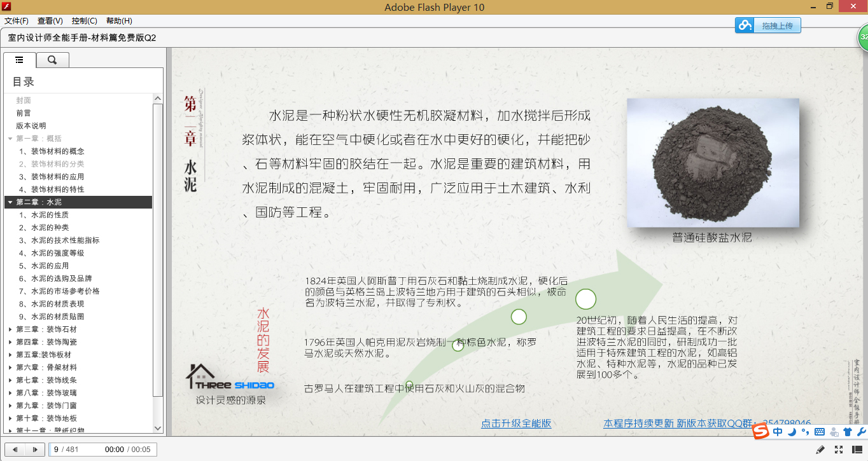Click the cement powder photo

pos(713,163)
